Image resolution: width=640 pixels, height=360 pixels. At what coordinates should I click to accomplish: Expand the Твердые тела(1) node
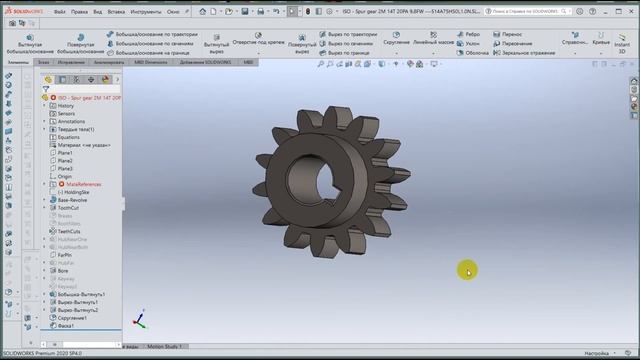pyautogui.click(x=44, y=129)
